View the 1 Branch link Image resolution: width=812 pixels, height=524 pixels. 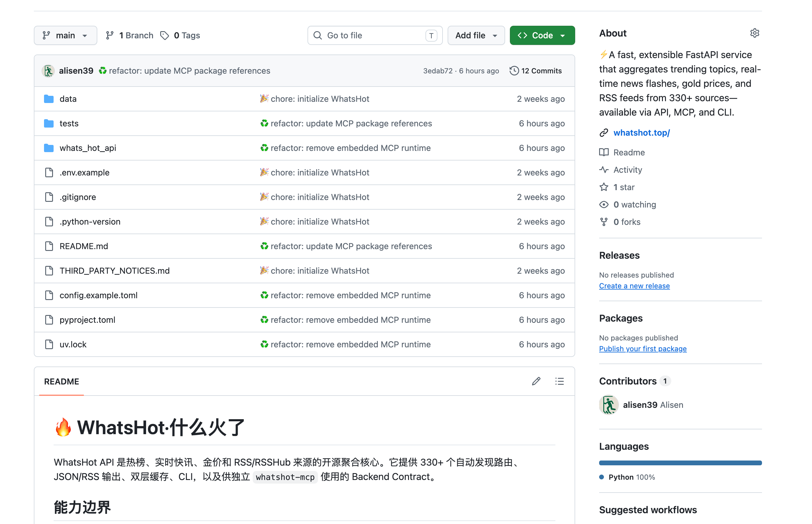pyautogui.click(x=129, y=35)
